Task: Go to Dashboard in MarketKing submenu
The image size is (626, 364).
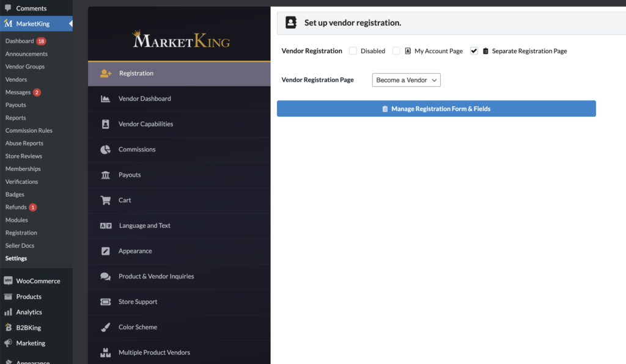Action: point(20,41)
